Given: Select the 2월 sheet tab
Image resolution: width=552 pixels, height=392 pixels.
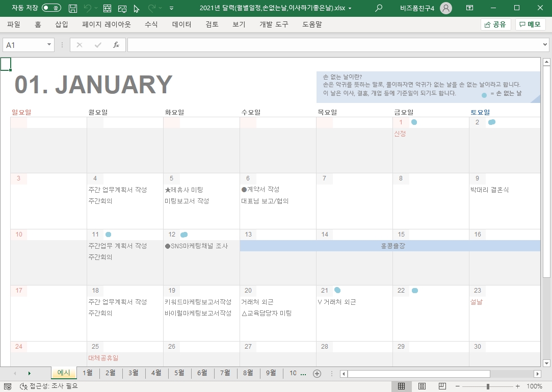Looking at the screenshot, I should click(x=111, y=373).
